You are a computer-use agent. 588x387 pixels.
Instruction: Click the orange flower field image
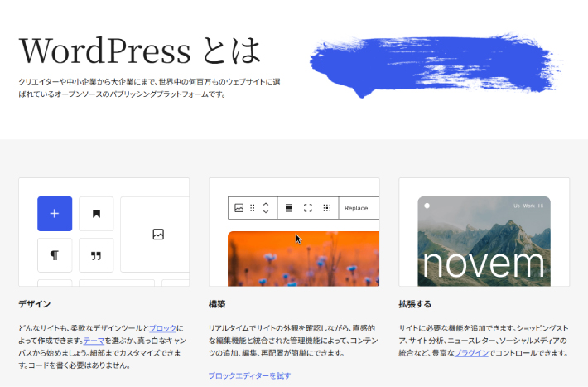point(304,259)
